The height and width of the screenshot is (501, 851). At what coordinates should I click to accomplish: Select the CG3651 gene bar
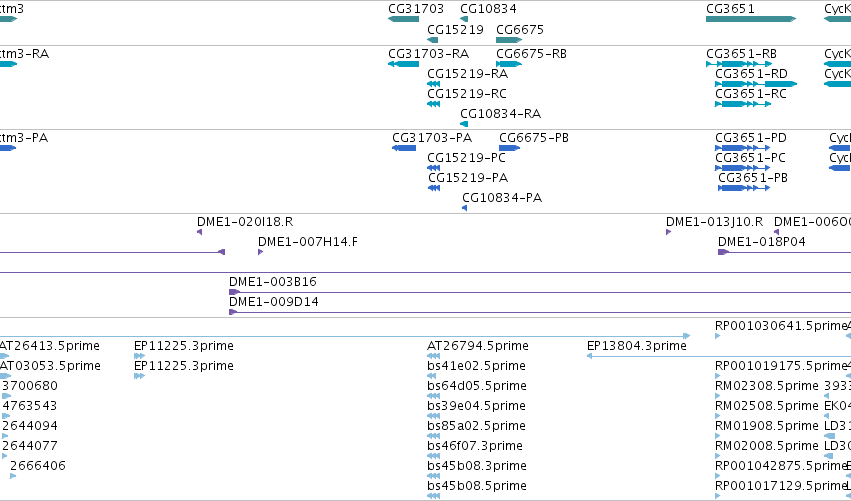click(751, 19)
